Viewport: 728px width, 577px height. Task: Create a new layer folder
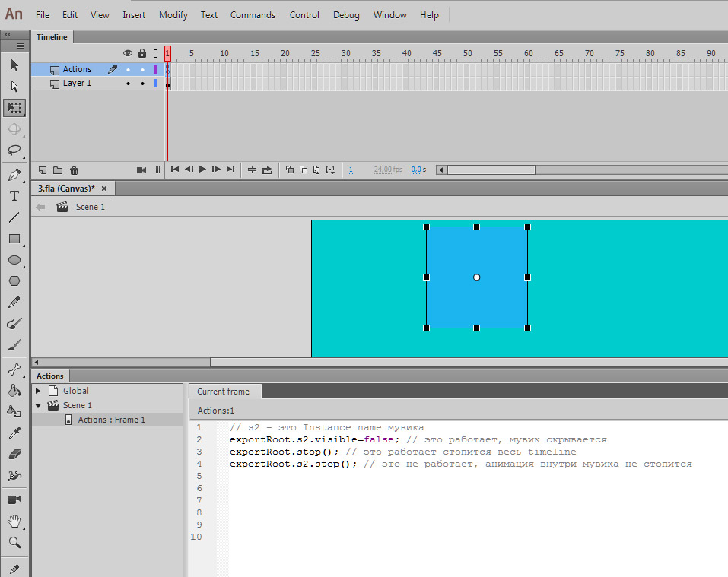click(58, 170)
